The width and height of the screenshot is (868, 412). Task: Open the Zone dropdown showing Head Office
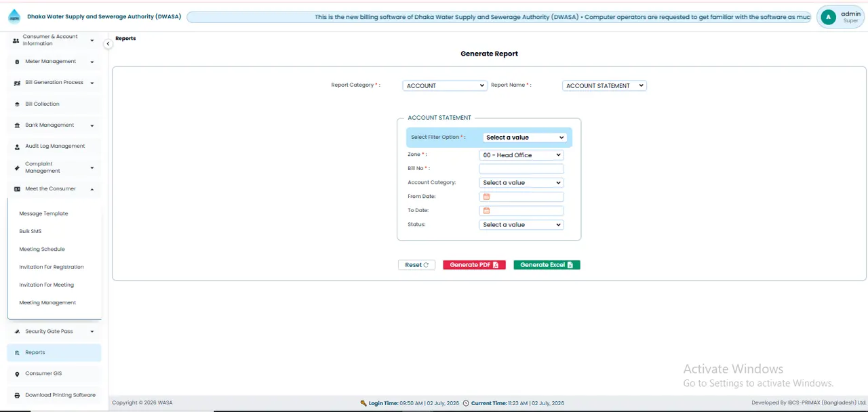click(x=521, y=155)
